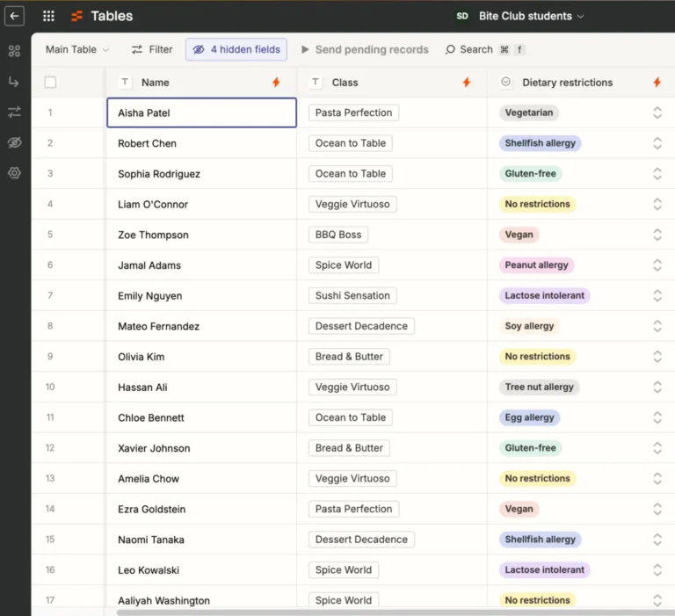The image size is (675, 616).
Task: Open dietary dropdown for Leo Kowalski row
Action: coord(657,570)
